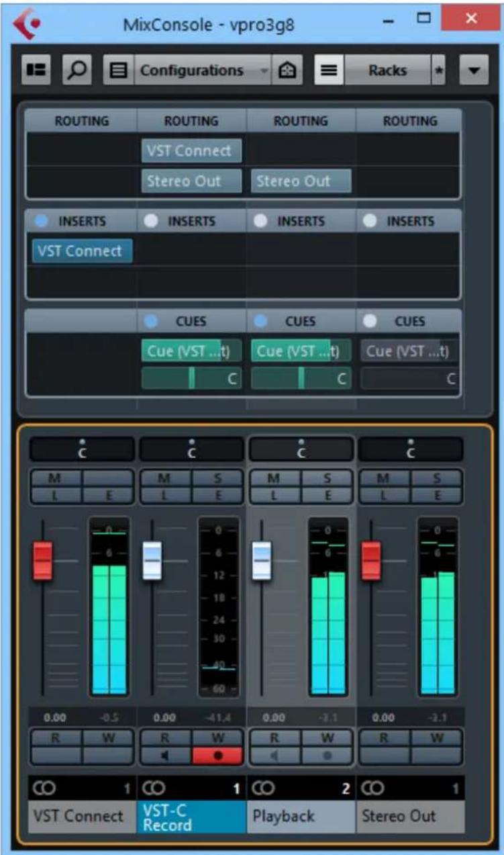Viewport: 504px width, 855px height.
Task: Click the peak value -41.4 on VST-C Record
Action: (217, 717)
